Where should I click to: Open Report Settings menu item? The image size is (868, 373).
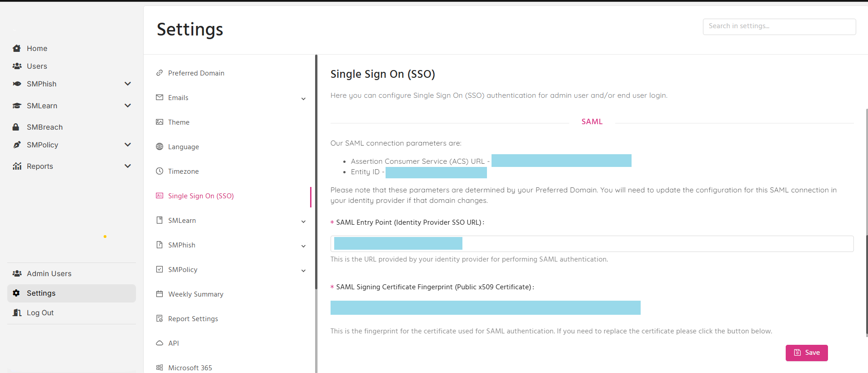(x=193, y=318)
